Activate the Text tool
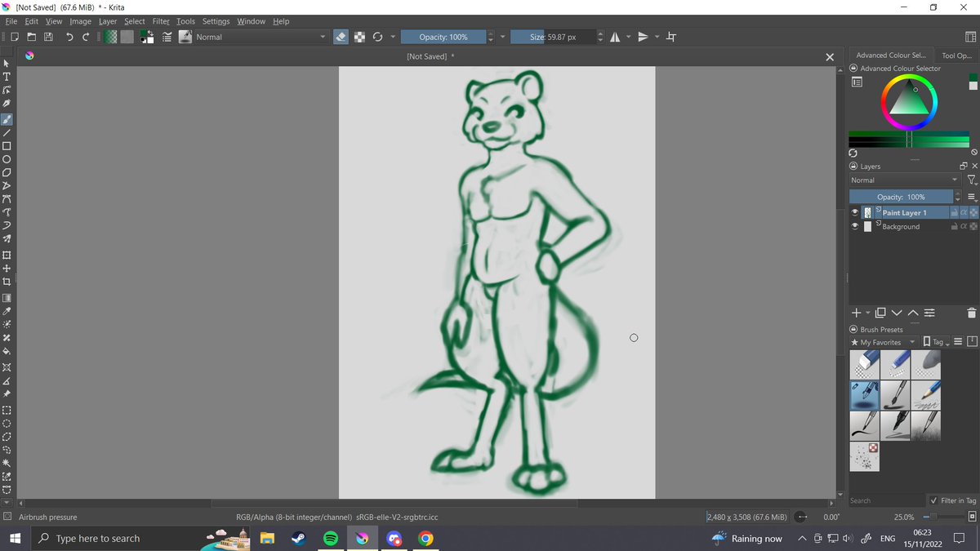Viewport: 980px width, 551px height. 6,77
